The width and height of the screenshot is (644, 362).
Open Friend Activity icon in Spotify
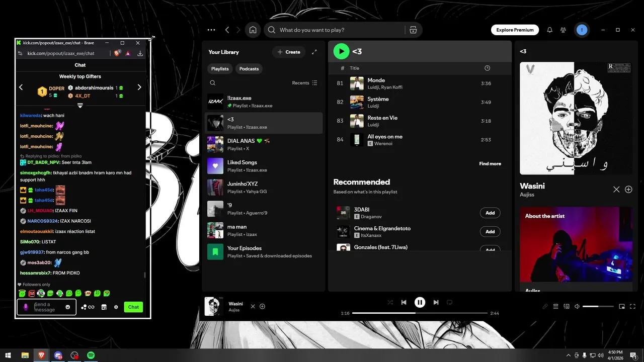pos(563,30)
